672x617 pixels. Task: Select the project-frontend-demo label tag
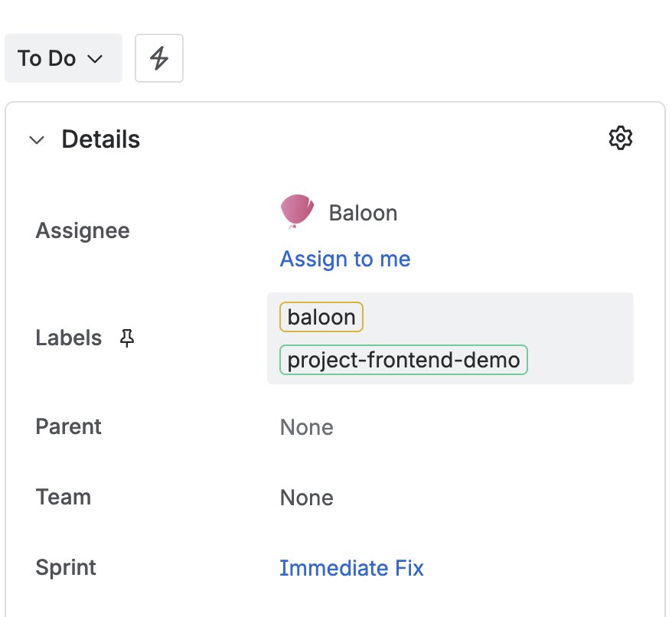tap(403, 360)
